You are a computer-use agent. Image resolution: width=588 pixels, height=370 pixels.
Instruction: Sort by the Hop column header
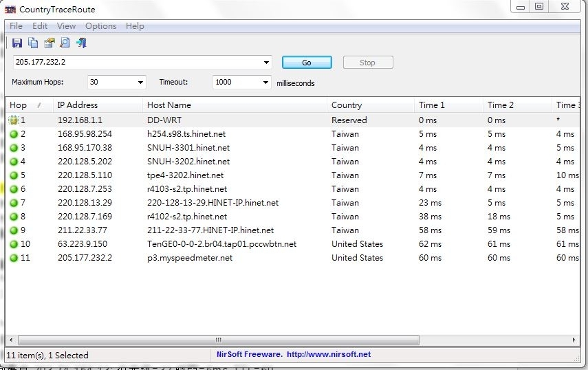28,105
